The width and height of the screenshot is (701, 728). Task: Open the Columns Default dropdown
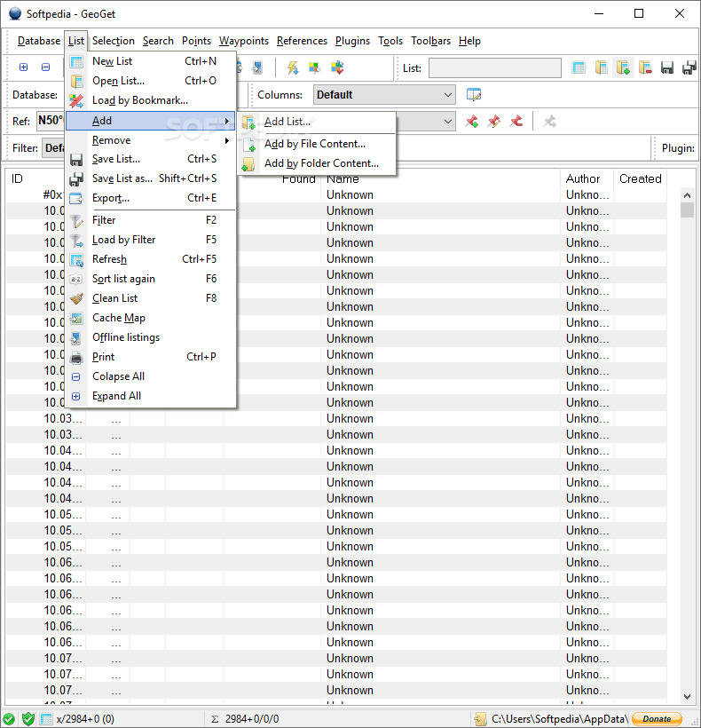(384, 95)
